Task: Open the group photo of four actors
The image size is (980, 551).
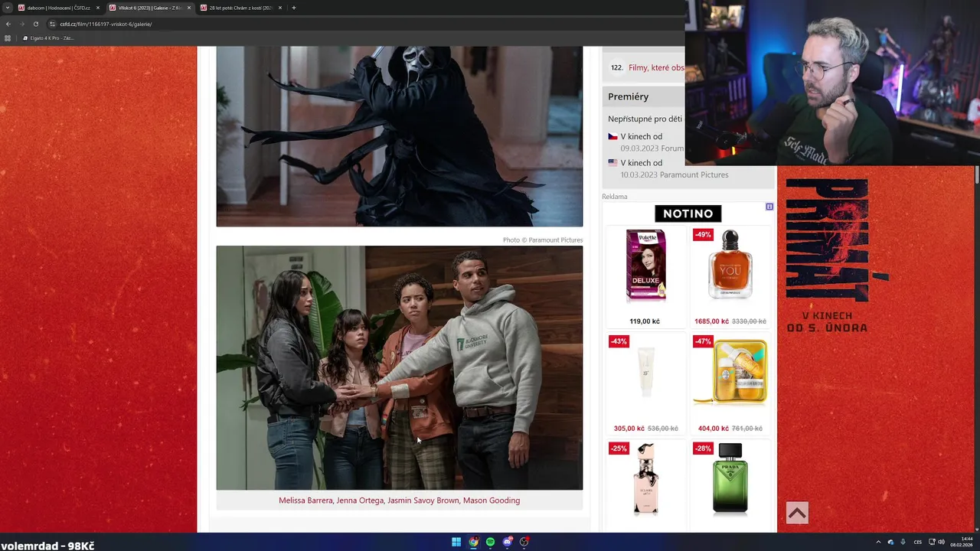Action: coord(399,367)
